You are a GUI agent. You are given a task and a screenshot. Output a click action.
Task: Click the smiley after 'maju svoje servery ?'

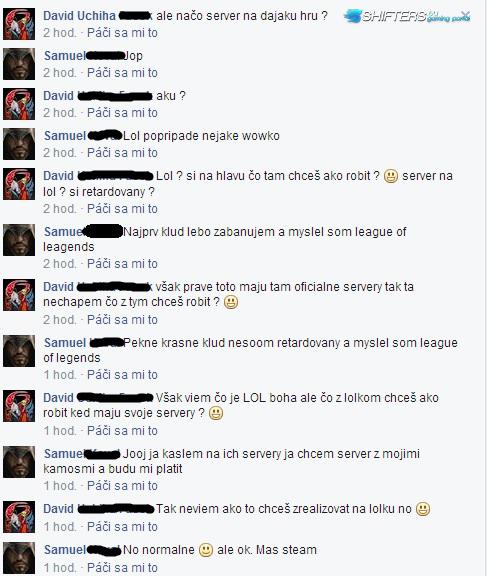point(216,413)
